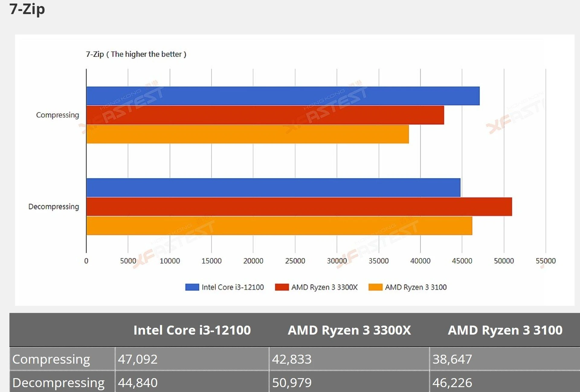Image resolution: width=580 pixels, height=392 pixels.
Task: Click the x-axis tick label 10000
Action: click(x=170, y=261)
